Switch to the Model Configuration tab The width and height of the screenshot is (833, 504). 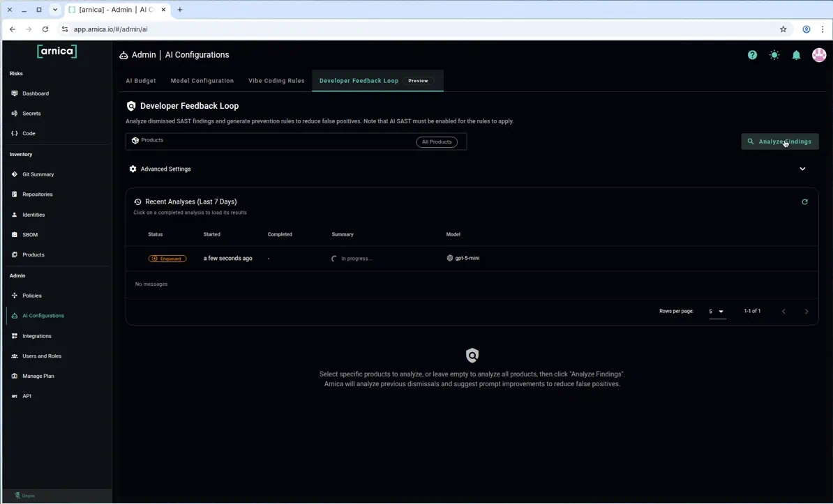coord(202,81)
